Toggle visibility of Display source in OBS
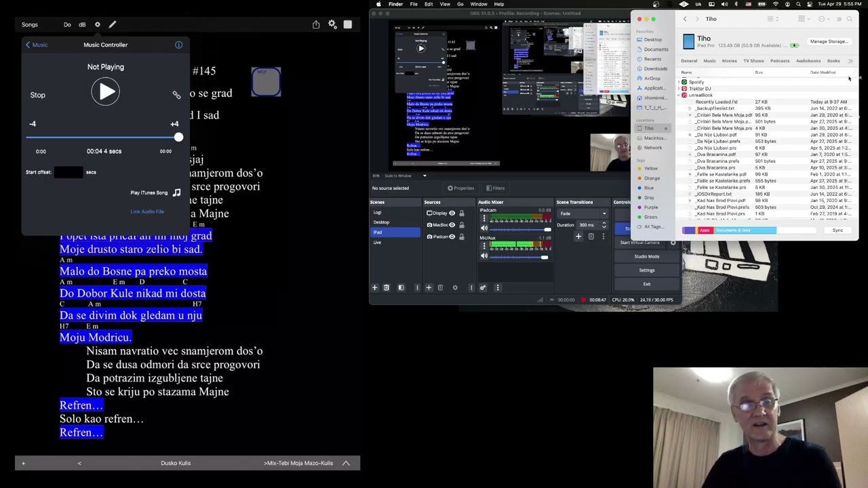The width and height of the screenshot is (868, 488). click(452, 213)
